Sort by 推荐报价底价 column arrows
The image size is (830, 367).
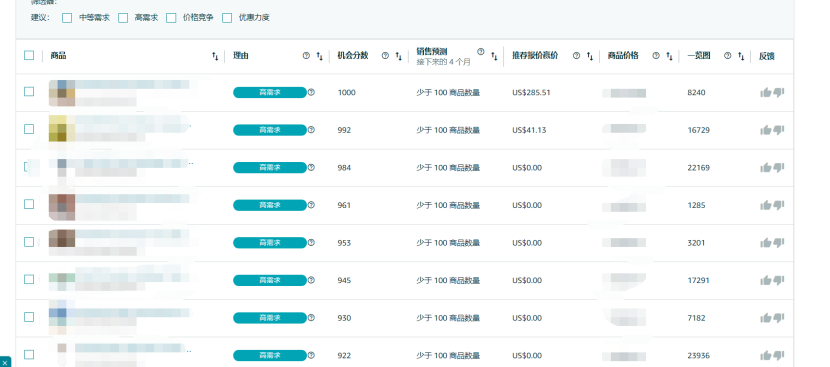click(590, 56)
